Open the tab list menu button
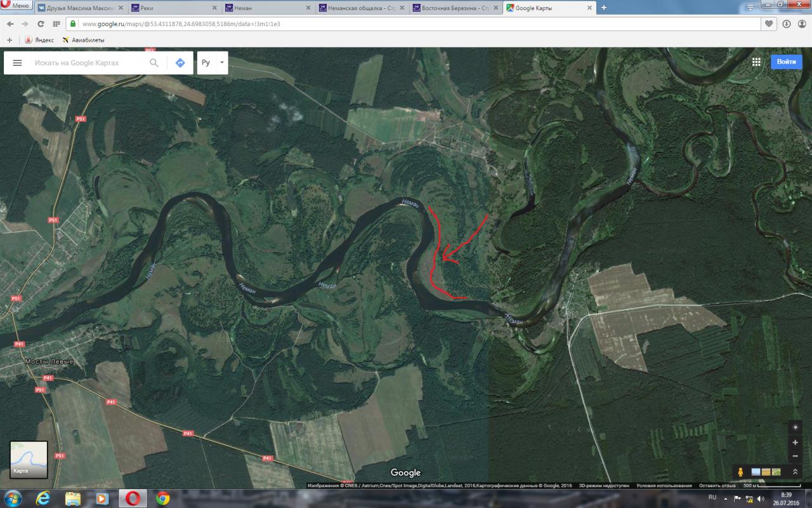 (x=750, y=8)
